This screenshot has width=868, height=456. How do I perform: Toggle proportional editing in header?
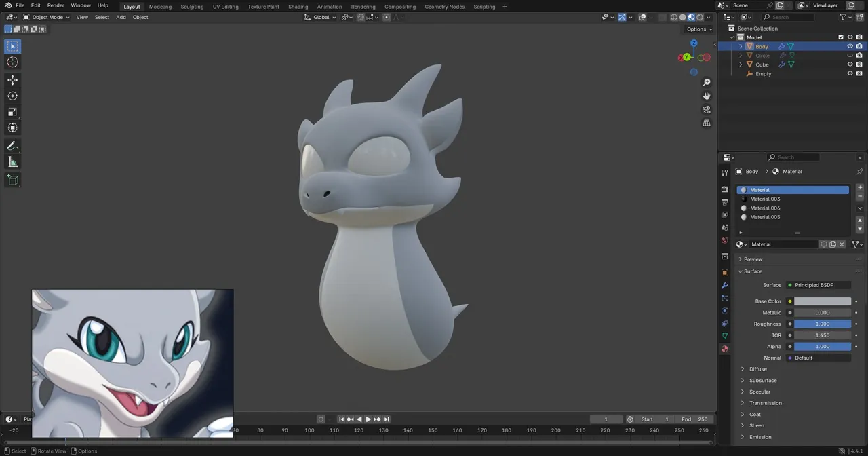coord(387,17)
